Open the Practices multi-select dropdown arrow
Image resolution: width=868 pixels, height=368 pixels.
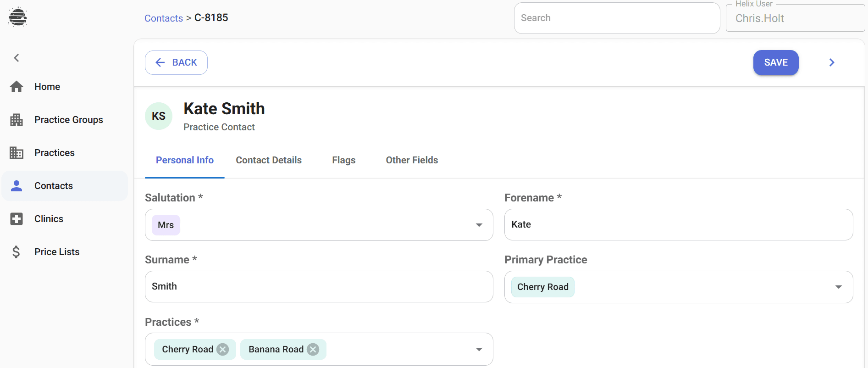479,350
